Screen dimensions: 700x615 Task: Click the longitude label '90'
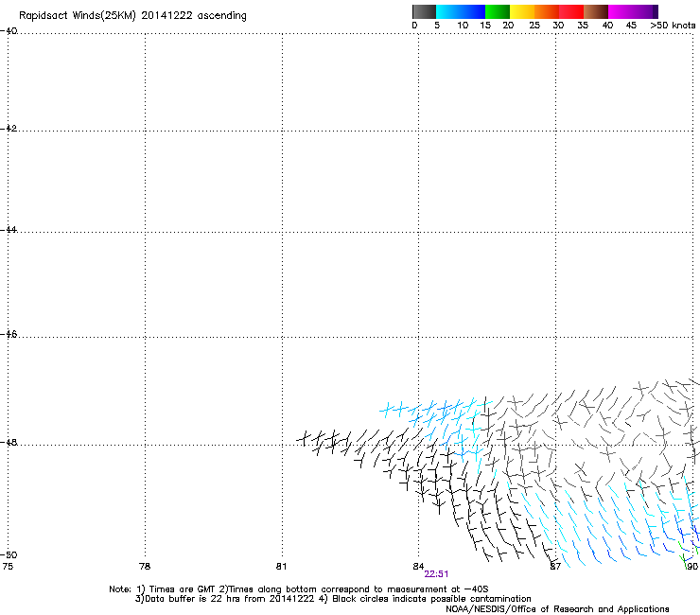pos(692,567)
